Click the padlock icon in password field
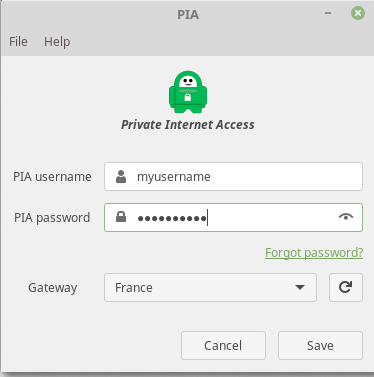This screenshot has height=377, width=374. pos(121,217)
